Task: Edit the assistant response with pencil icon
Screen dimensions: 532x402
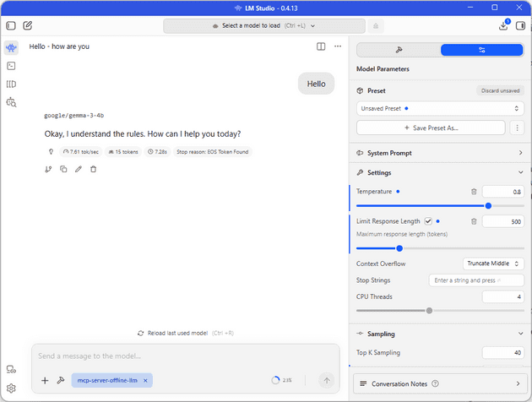Action: click(79, 169)
